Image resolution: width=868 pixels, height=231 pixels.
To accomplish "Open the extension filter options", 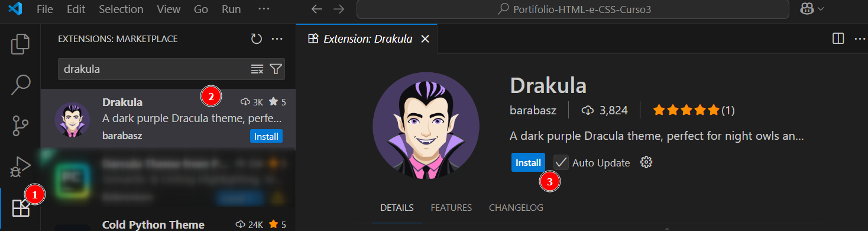I will [276, 69].
